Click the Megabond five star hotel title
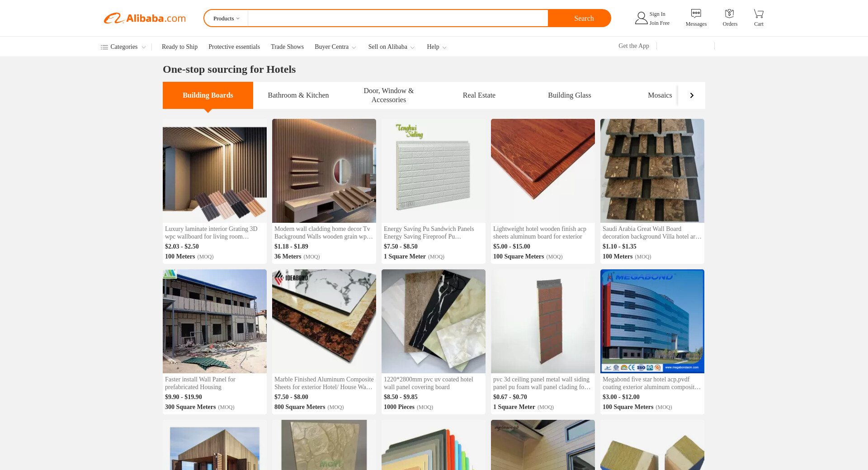Image resolution: width=868 pixels, height=470 pixels. point(652,383)
